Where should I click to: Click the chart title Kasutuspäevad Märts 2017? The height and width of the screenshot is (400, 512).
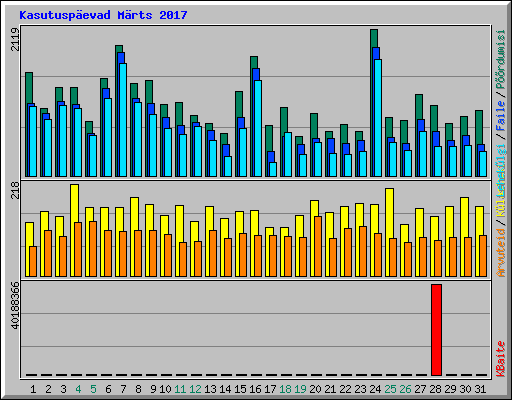point(103,15)
